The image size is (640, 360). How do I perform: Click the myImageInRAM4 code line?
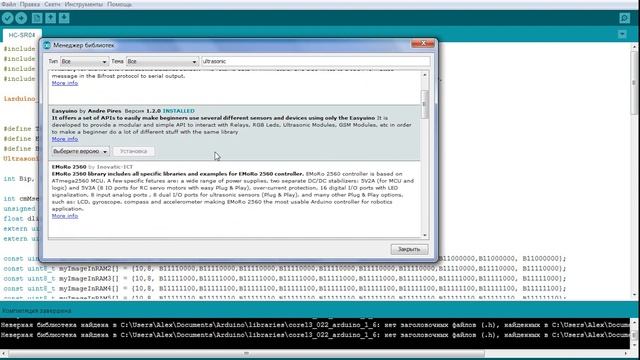tap(284, 289)
